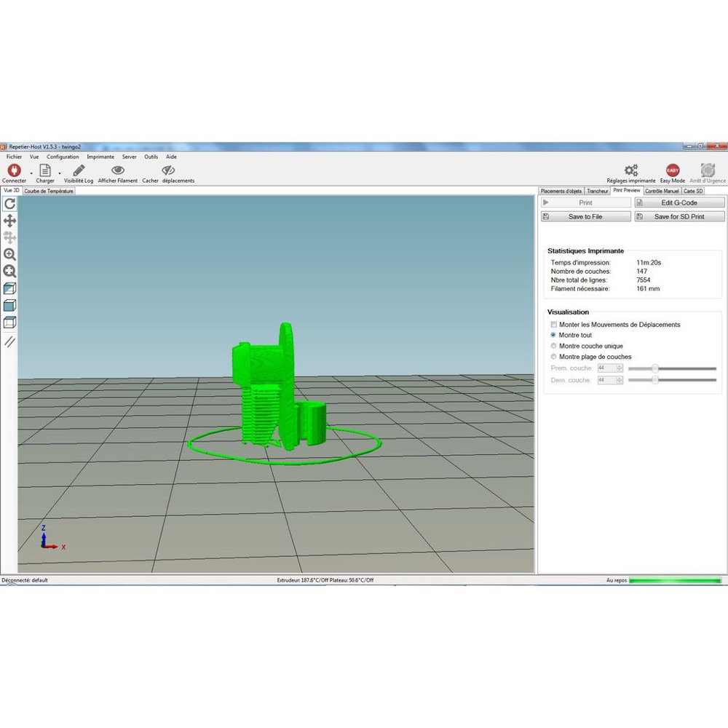Toggle the Afficher Filament eye icon
Image resolution: width=728 pixels, height=728 pixels.
[x=118, y=170]
